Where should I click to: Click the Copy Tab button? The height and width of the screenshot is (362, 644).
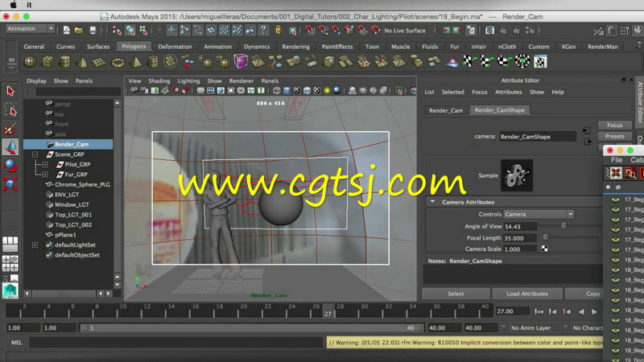coord(584,294)
